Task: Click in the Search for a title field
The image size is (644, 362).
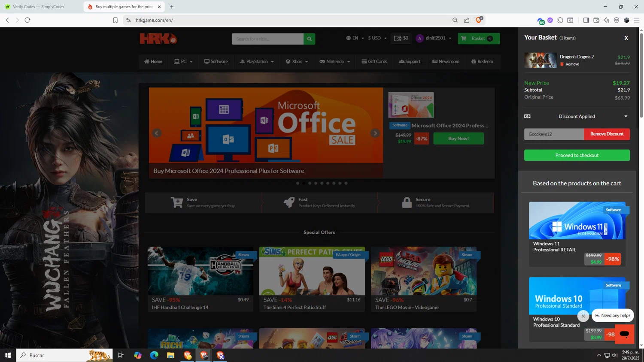Action: [x=267, y=39]
